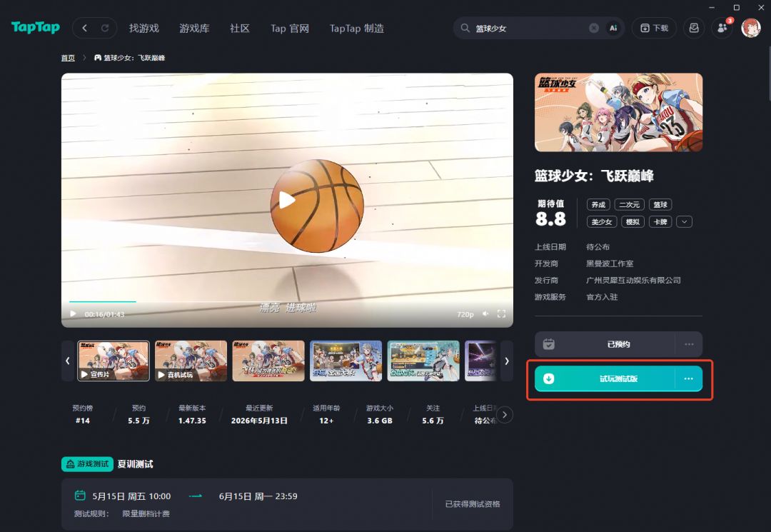Open more options beside 试玩测试版
771x532 pixels.
pos(689,378)
